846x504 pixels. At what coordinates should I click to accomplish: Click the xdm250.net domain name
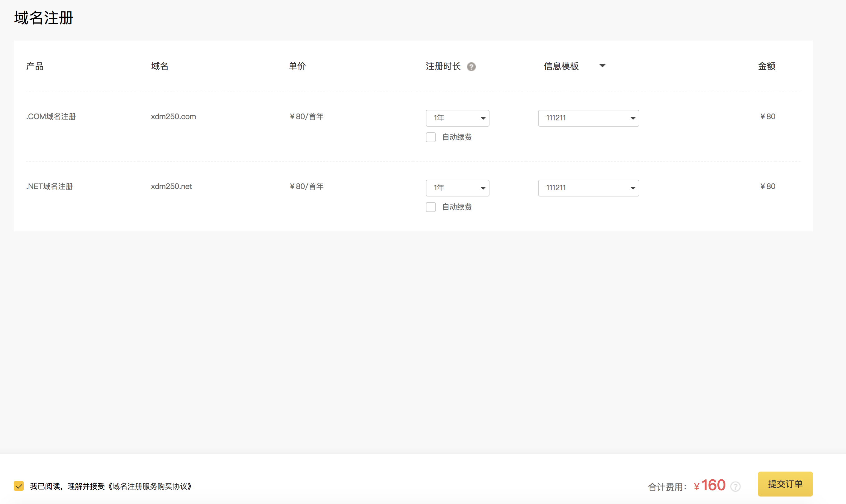tap(171, 187)
